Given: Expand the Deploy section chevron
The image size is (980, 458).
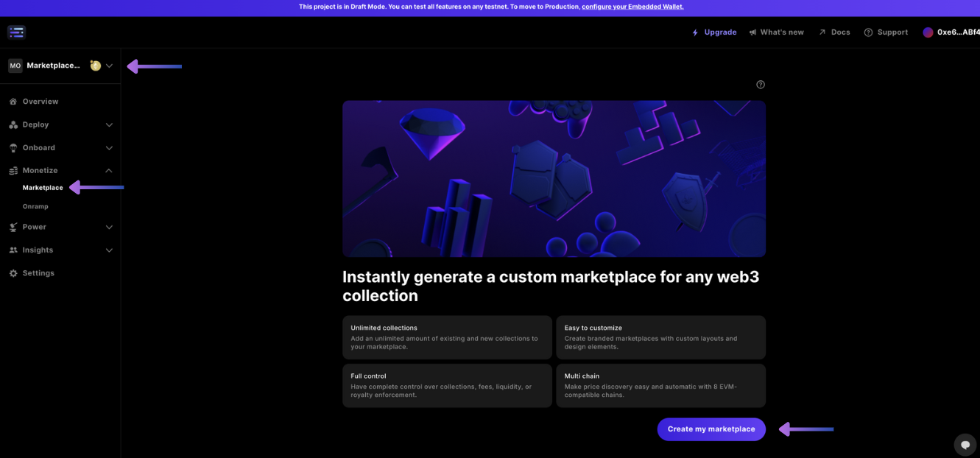Looking at the screenshot, I should pyautogui.click(x=109, y=124).
